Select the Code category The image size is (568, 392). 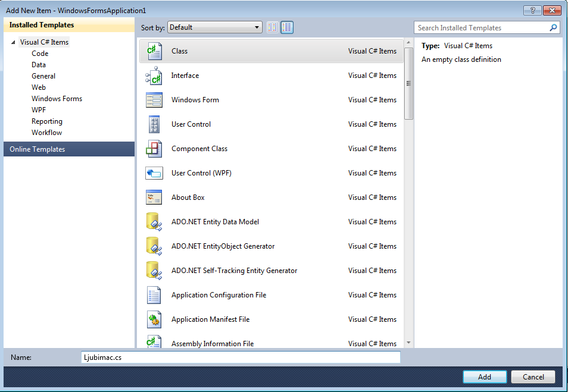click(40, 53)
